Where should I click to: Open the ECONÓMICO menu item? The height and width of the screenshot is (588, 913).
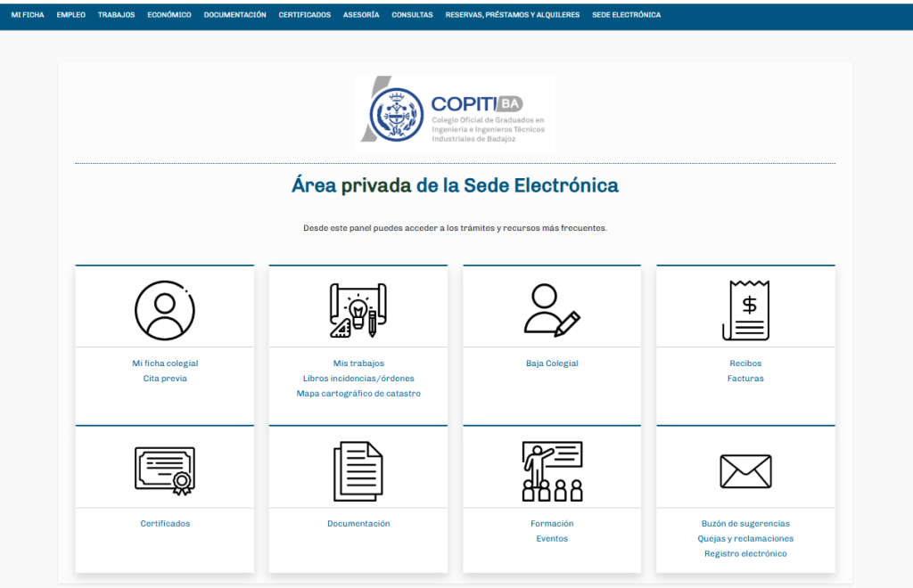click(x=169, y=15)
